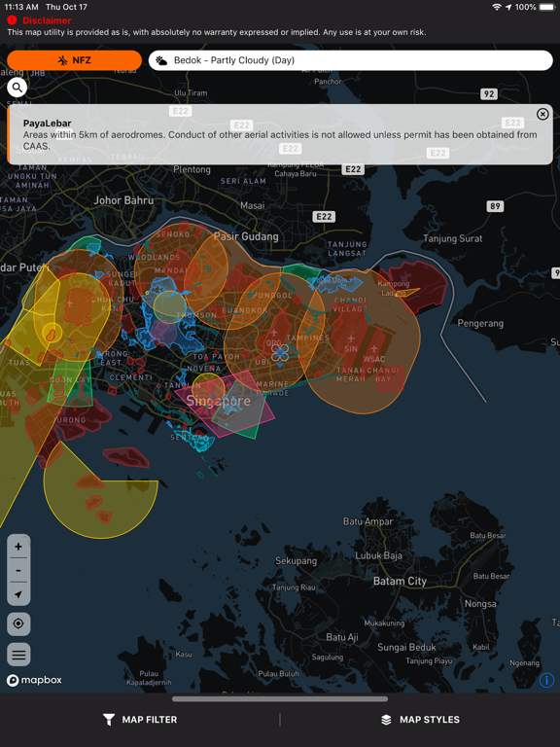
Task: Tap the NFZ crossed-drone icon
Action: coord(63,60)
